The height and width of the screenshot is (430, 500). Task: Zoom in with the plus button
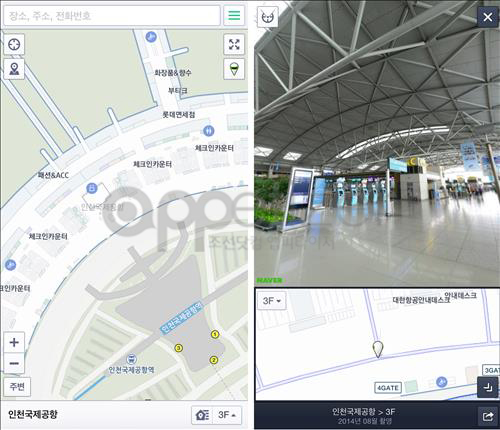coord(14,342)
